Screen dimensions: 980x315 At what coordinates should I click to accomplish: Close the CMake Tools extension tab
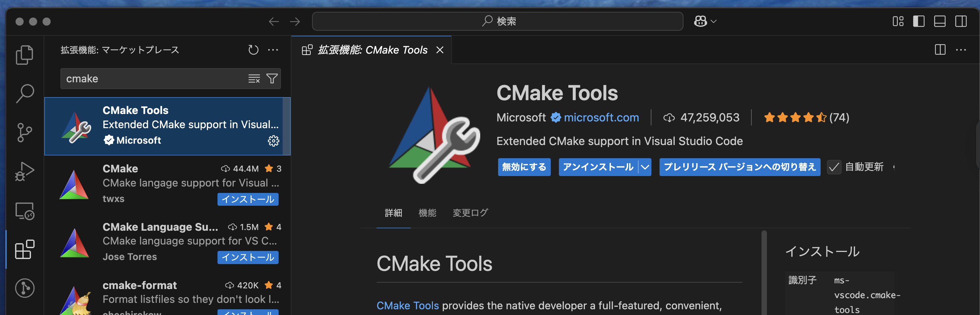(x=440, y=50)
